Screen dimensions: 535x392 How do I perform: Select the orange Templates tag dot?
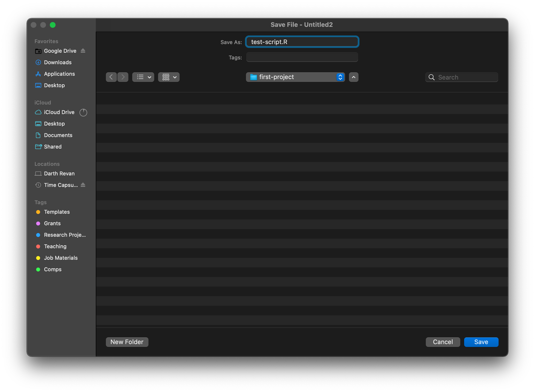coord(38,212)
